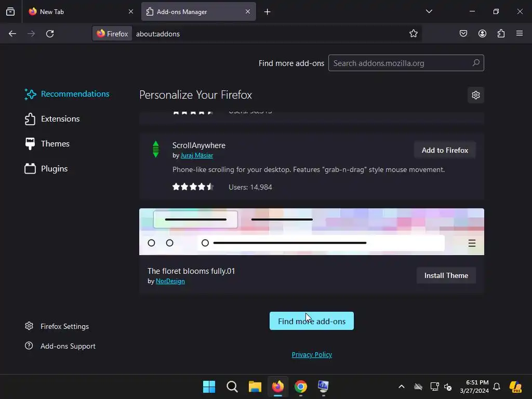Click the Firefox identity badge in the address bar
This screenshot has height=399, width=532.
[x=112, y=34]
